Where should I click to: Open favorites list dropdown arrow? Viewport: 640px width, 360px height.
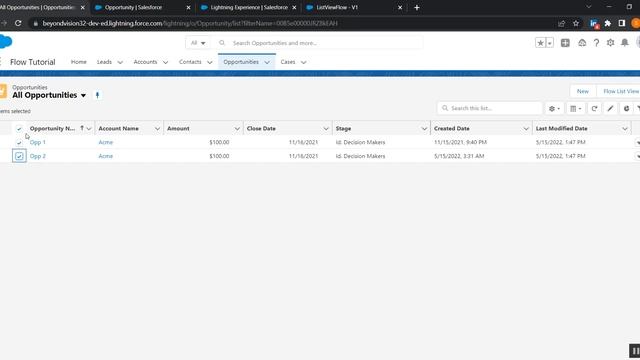550,43
